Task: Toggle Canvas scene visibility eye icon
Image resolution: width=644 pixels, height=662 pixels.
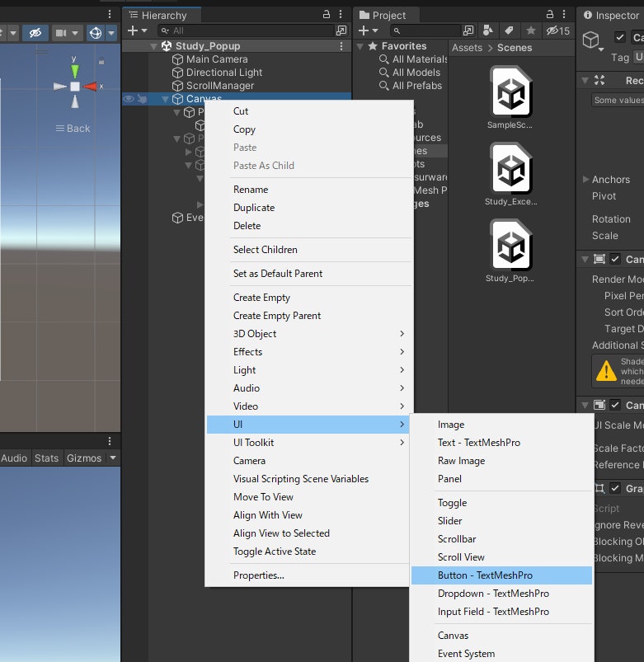Action: coord(129,99)
